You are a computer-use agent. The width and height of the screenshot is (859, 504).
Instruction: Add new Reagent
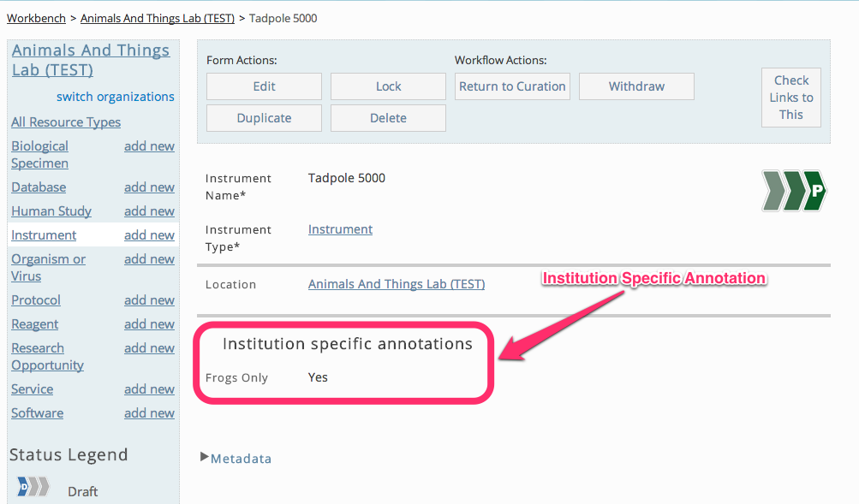[x=149, y=324]
